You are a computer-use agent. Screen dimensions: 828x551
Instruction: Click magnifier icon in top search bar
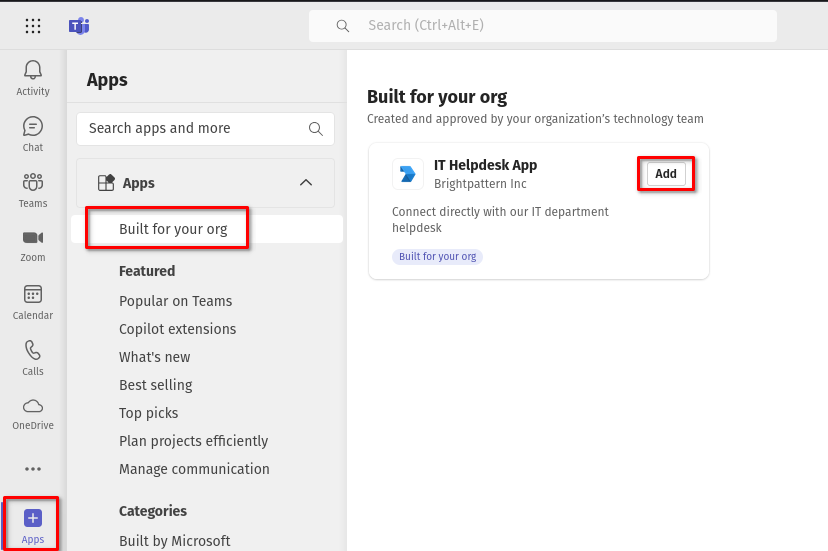[343, 25]
